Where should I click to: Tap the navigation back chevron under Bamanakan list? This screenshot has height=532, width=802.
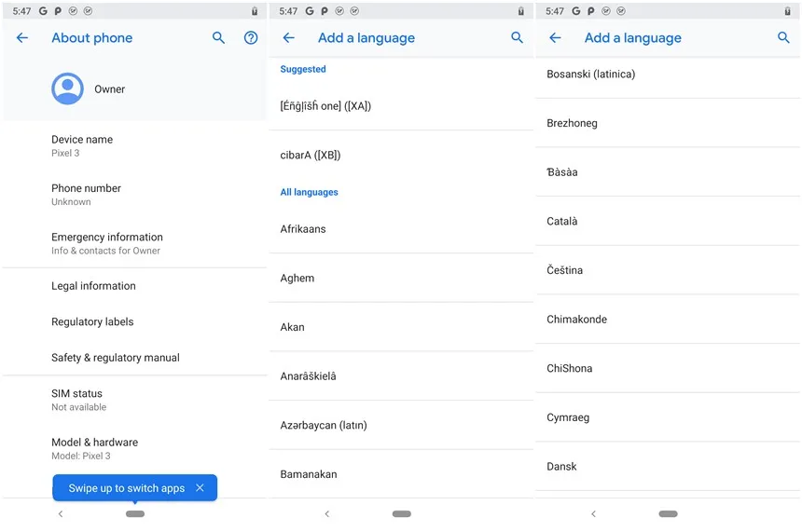[x=326, y=513]
